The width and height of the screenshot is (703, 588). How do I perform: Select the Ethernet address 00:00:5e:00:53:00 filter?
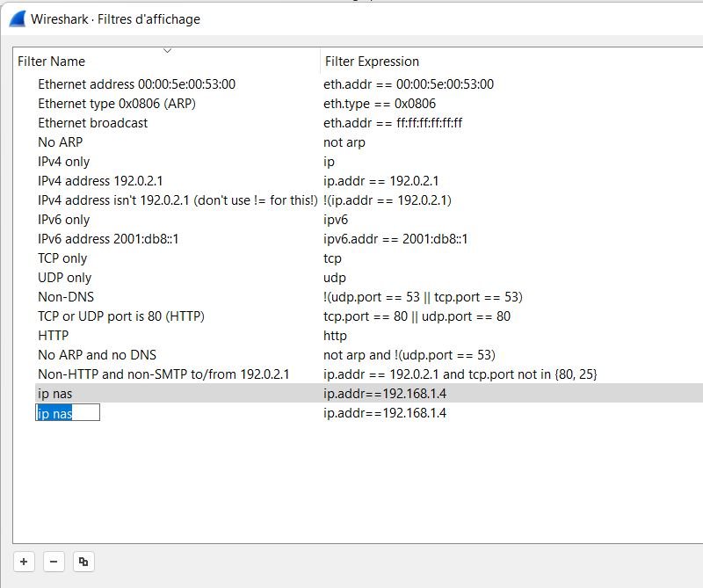pos(136,83)
